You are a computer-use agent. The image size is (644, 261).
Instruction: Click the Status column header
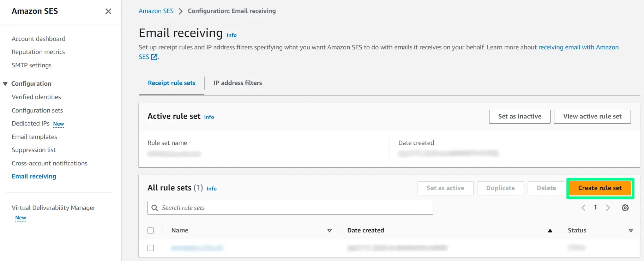point(577,231)
